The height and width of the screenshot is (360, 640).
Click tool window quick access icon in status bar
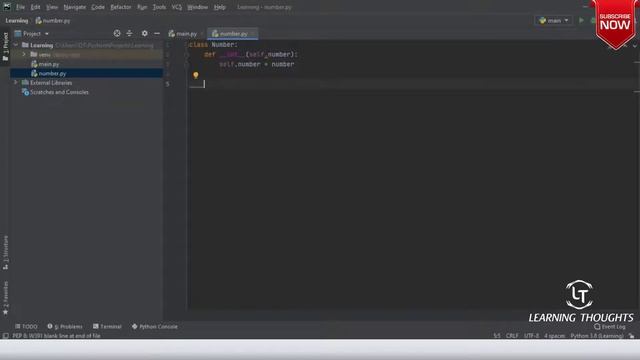(5, 336)
